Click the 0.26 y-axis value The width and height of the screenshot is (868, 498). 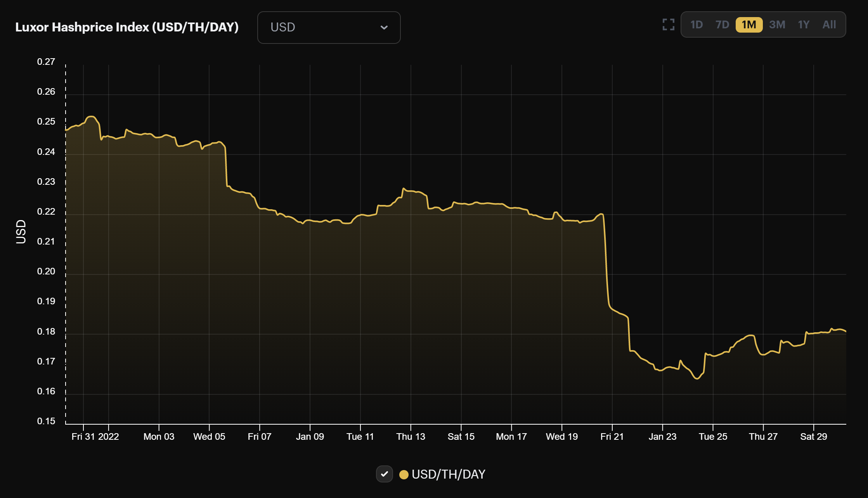(46, 92)
